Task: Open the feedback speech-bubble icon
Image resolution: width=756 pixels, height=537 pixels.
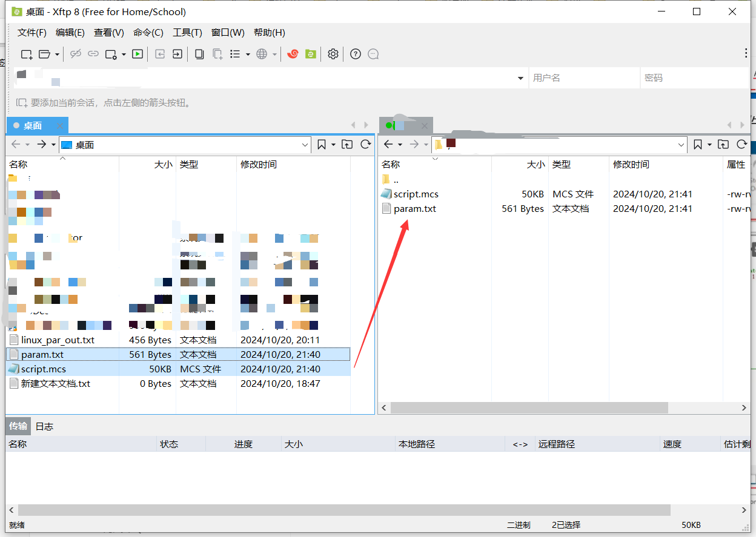Action: [373, 54]
